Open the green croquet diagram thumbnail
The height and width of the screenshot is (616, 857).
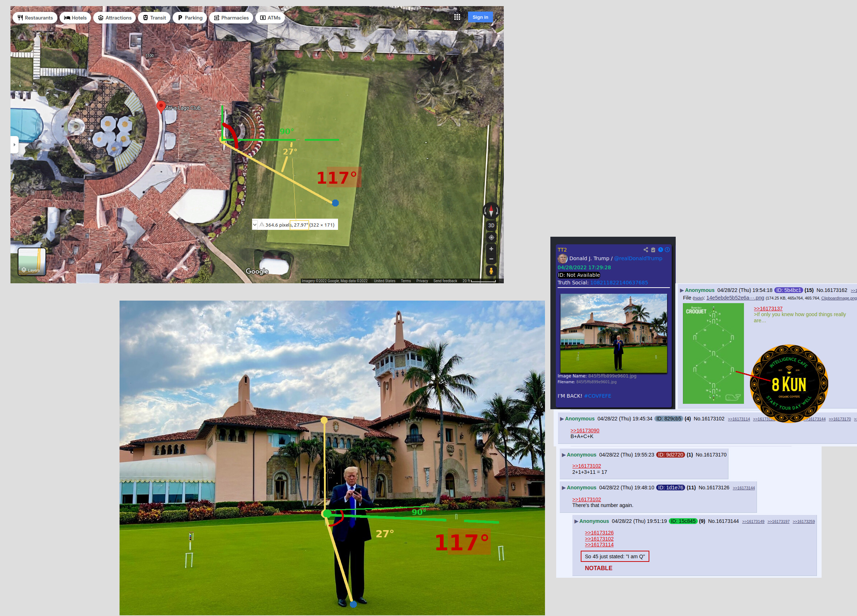pyautogui.click(x=713, y=354)
